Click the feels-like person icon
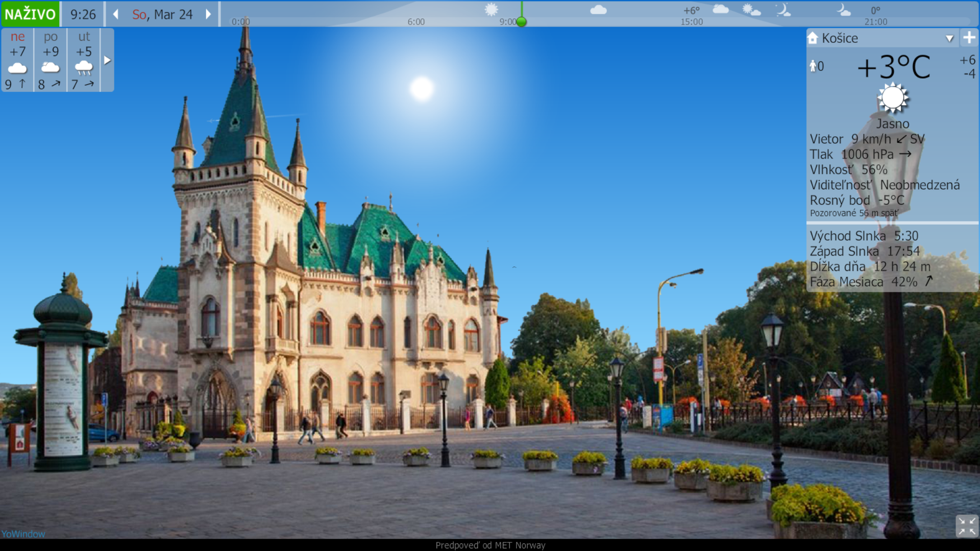The height and width of the screenshot is (551, 980). (x=813, y=66)
